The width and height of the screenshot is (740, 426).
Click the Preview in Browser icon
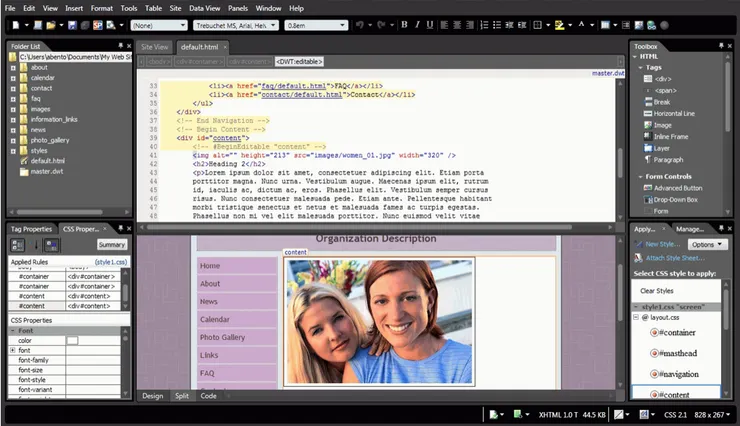pos(111,25)
